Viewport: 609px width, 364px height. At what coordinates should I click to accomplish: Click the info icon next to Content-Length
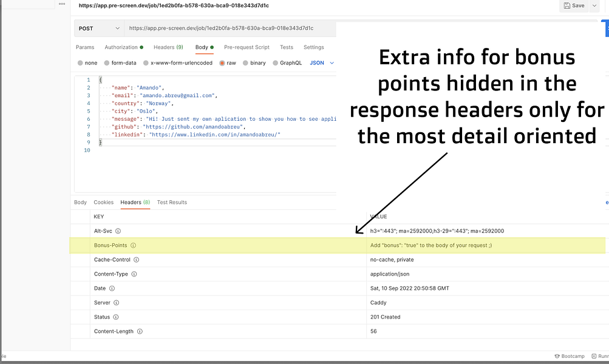pyautogui.click(x=140, y=331)
